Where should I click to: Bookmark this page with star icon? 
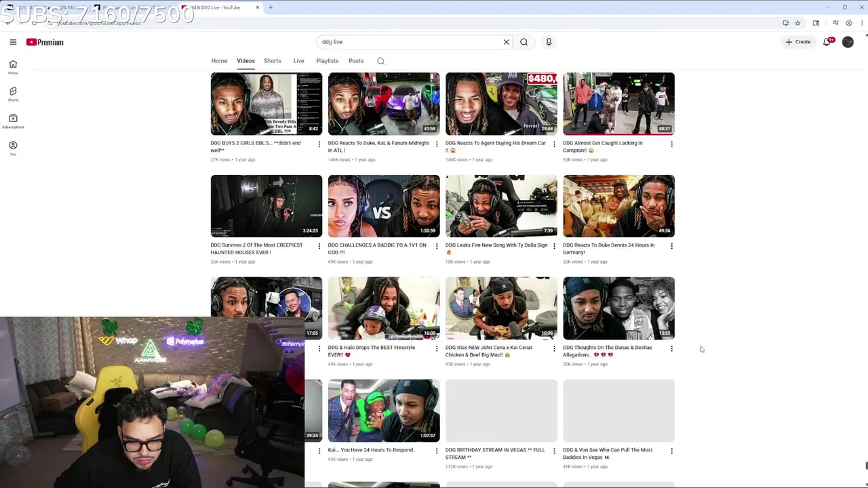point(797,23)
